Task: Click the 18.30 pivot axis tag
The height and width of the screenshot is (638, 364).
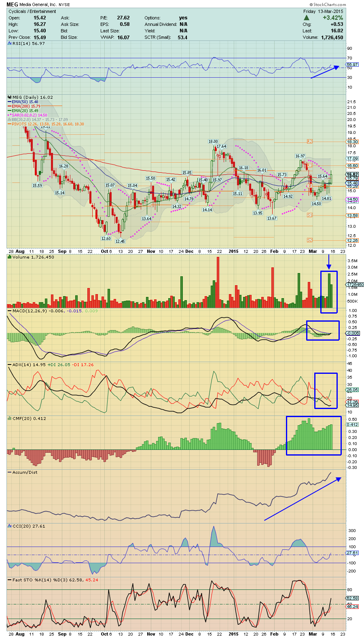Action: (x=352, y=142)
